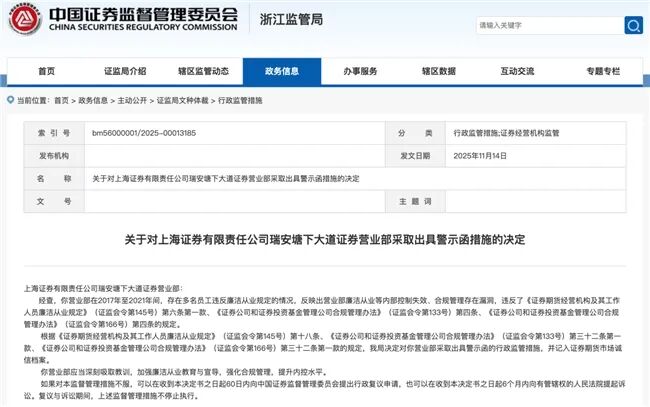Click the paragraph starting with 你营业部应当深刻吸取教训
The width and height of the screenshot is (650, 407).
click(x=184, y=372)
